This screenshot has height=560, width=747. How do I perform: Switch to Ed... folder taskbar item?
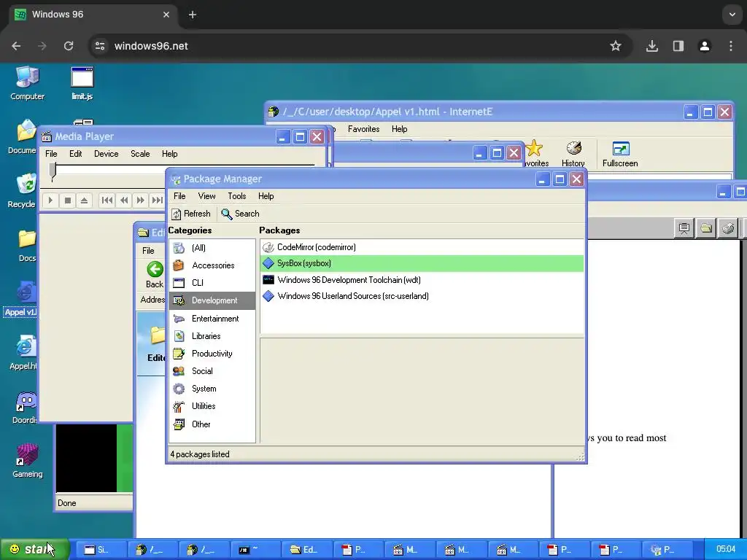pos(307,550)
